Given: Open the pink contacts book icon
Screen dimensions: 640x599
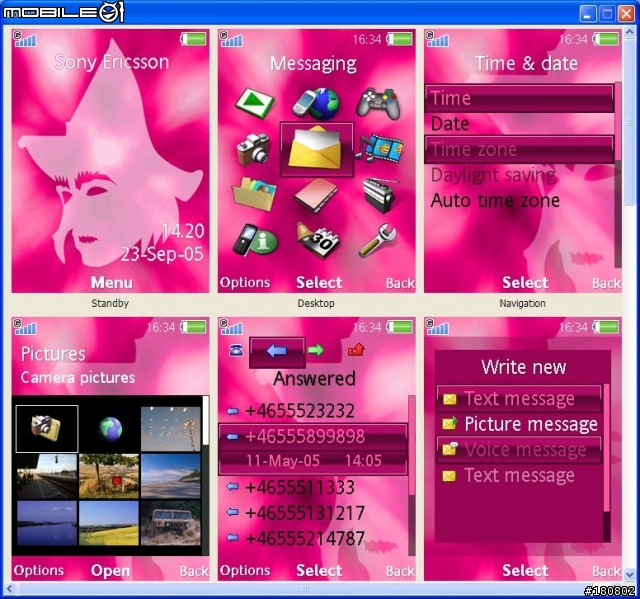Looking at the screenshot, I should click(x=316, y=195).
